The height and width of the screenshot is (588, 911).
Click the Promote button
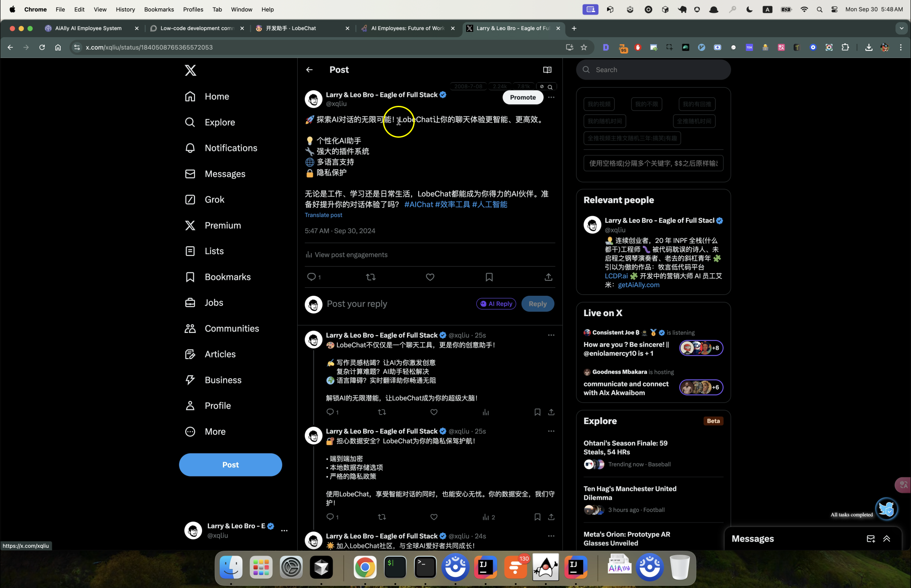coord(523,97)
